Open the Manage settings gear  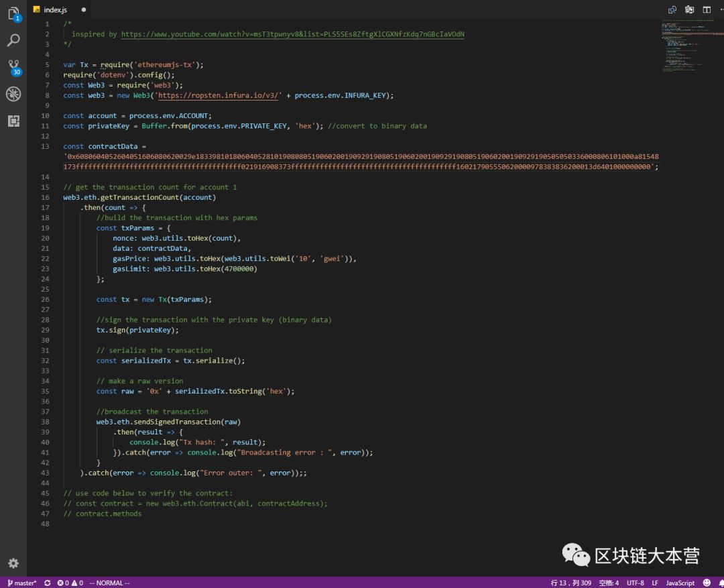coord(13,563)
